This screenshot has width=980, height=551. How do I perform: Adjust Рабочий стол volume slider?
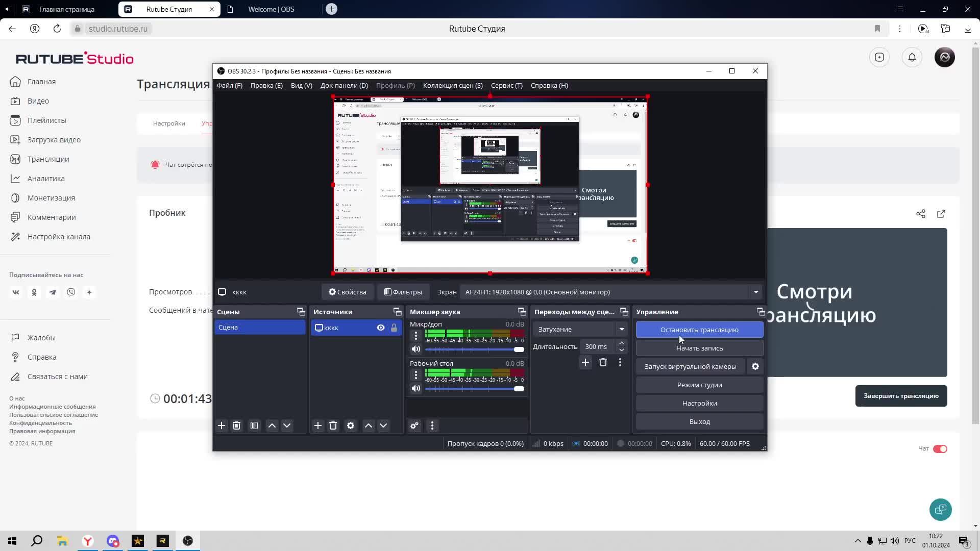point(475,389)
